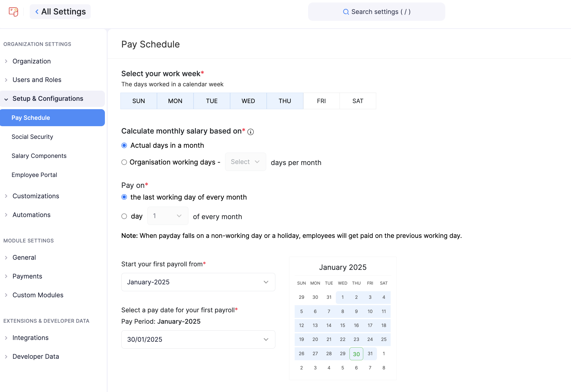Select the Organisation working days option

coord(124,162)
